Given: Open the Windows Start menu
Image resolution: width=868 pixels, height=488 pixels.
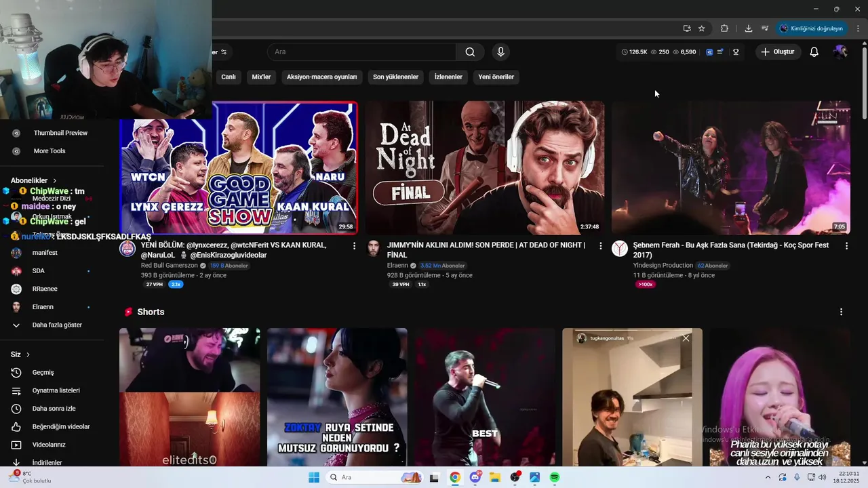Looking at the screenshot, I should [314, 477].
